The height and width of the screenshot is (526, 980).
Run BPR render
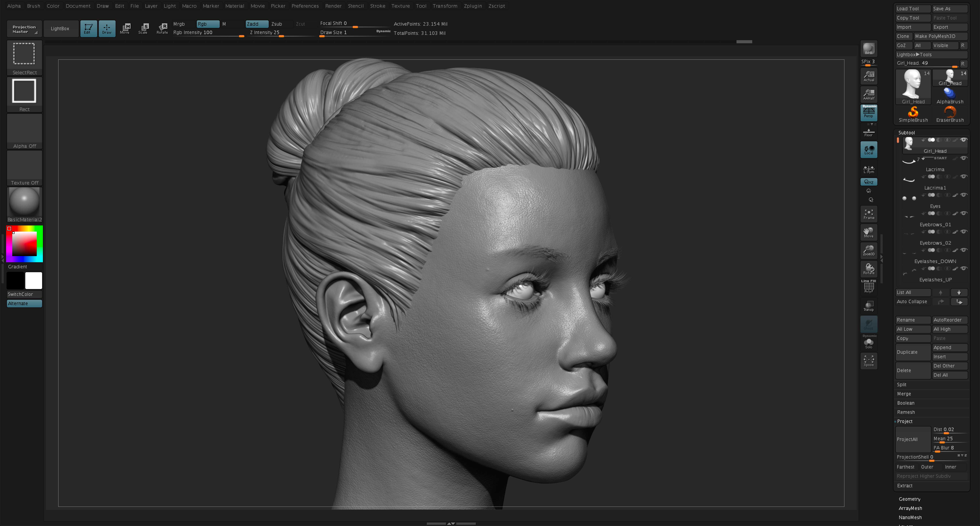click(869, 49)
